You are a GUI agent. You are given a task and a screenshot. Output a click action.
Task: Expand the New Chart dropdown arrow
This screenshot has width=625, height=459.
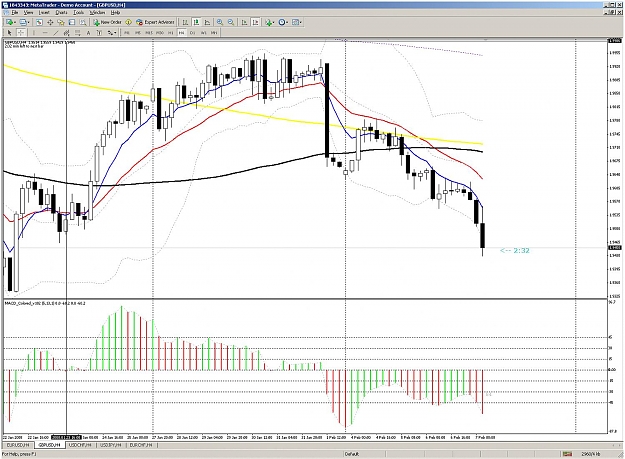(x=15, y=22)
